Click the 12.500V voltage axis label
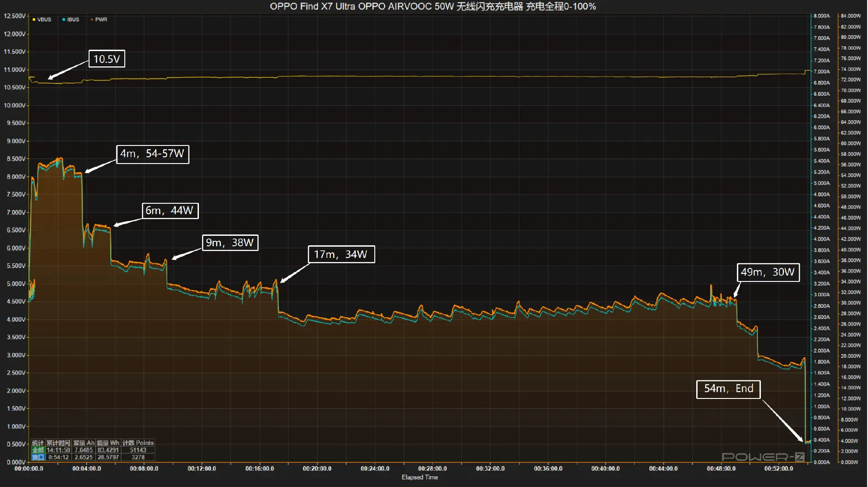 [14, 16]
